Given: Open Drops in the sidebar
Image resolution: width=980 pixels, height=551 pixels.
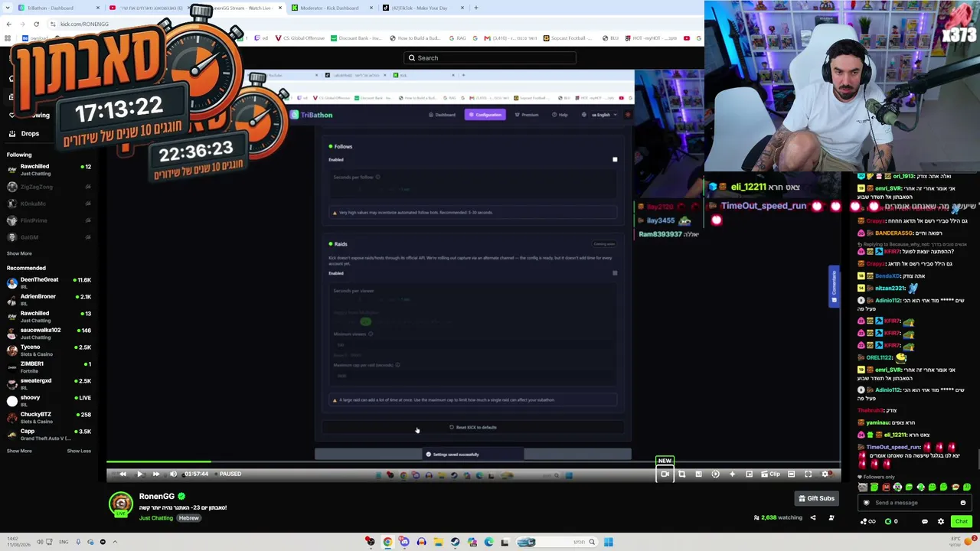Looking at the screenshot, I should pyautogui.click(x=30, y=134).
